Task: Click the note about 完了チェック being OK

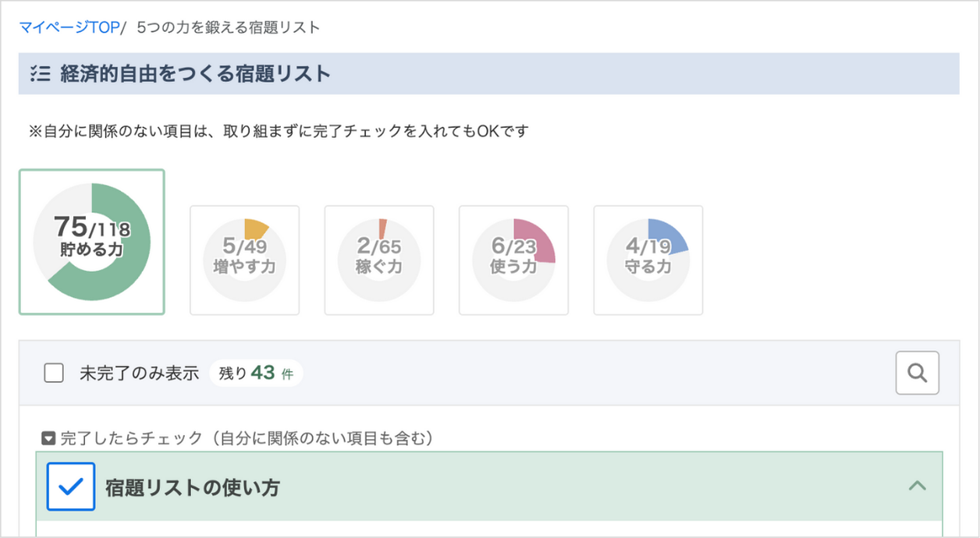Action: coord(279,131)
